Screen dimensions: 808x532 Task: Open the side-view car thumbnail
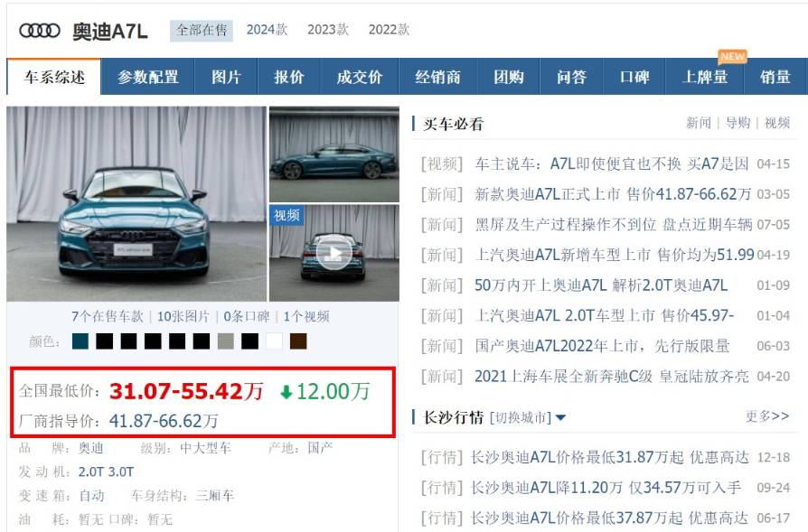pos(334,154)
